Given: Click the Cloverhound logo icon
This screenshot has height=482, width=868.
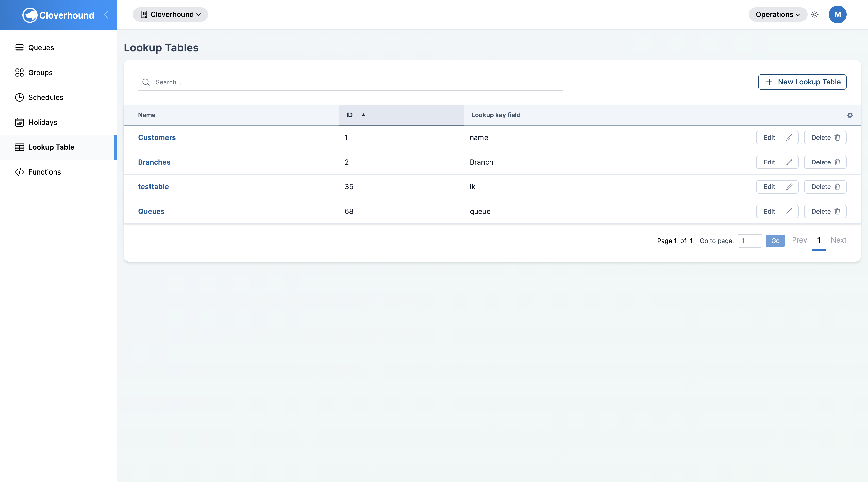Looking at the screenshot, I should (x=30, y=15).
